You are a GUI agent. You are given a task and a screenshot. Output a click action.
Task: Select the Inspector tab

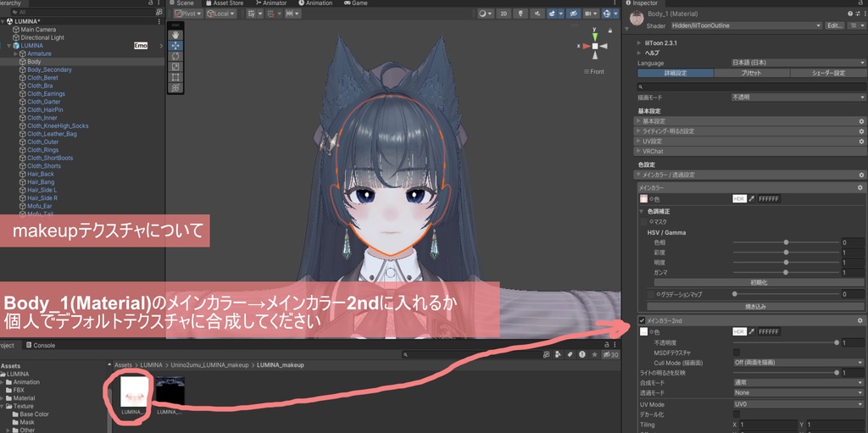tap(641, 3)
